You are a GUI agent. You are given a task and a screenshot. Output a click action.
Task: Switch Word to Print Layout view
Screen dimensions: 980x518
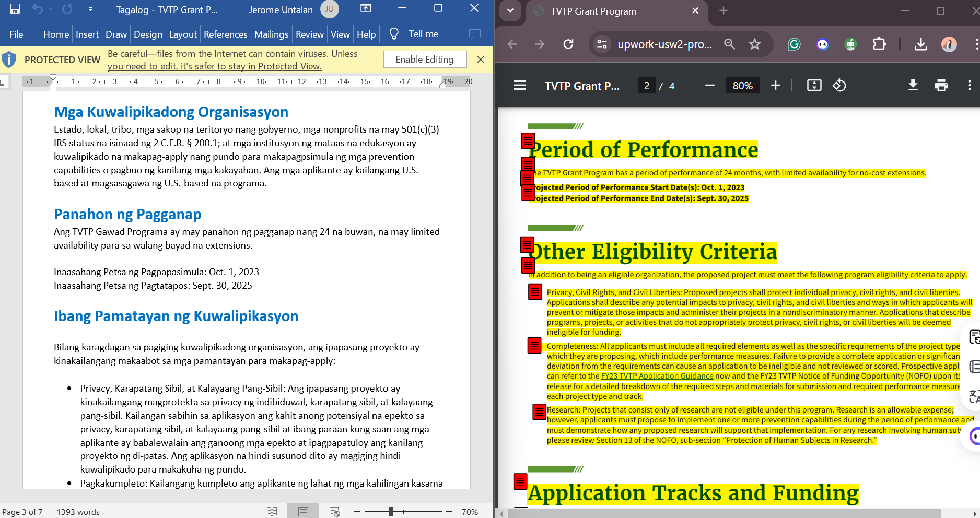click(x=303, y=512)
